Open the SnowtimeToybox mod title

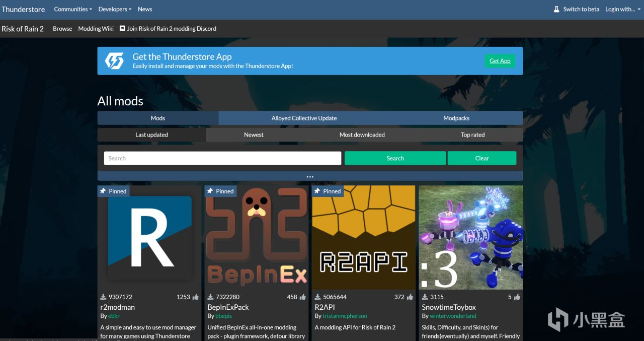click(x=449, y=307)
